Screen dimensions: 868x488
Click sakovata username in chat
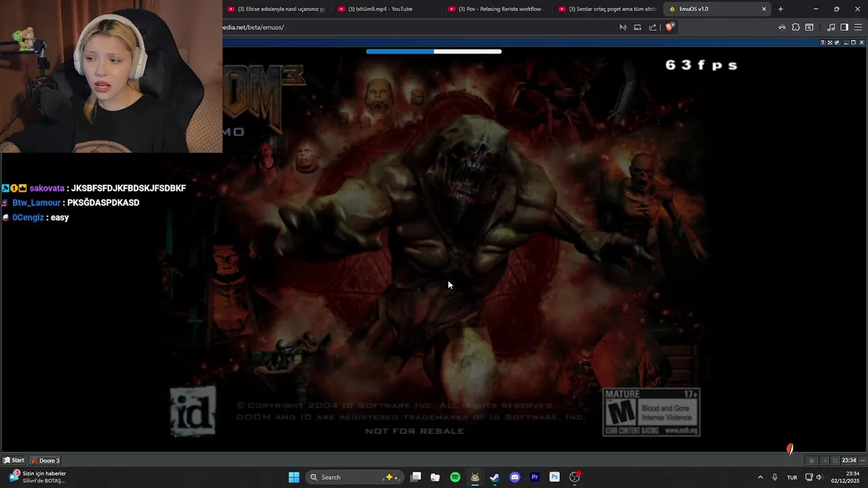(47, 188)
